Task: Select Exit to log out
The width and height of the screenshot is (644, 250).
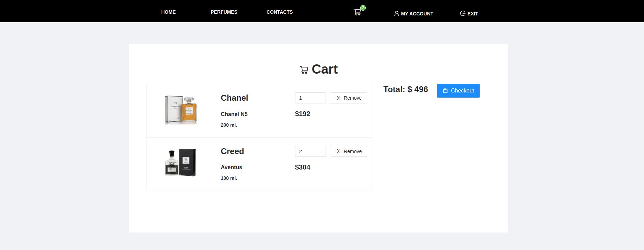Action: [x=469, y=13]
